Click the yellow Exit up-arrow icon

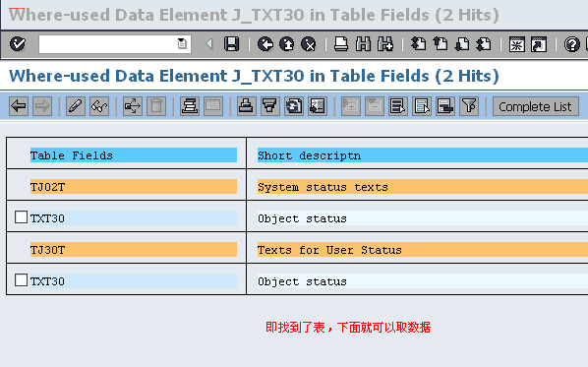[287, 44]
